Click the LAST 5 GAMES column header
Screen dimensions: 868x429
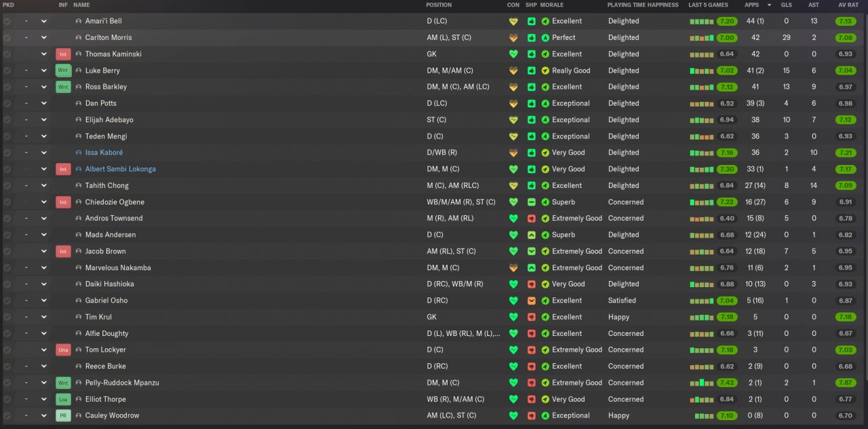(x=708, y=5)
